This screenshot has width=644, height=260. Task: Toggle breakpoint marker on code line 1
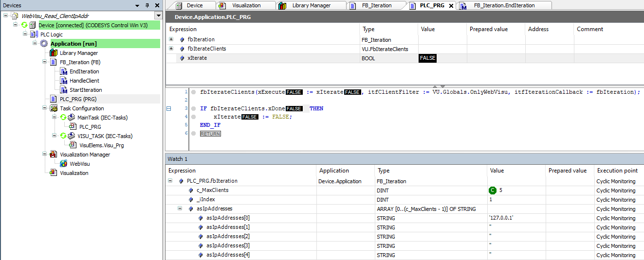tap(193, 92)
